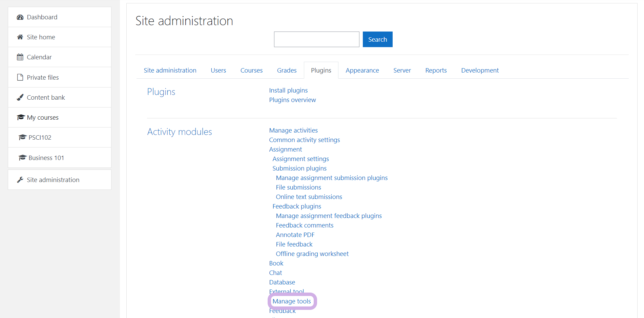Click the Private files document icon
Image resolution: width=644 pixels, height=318 pixels.
point(20,77)
